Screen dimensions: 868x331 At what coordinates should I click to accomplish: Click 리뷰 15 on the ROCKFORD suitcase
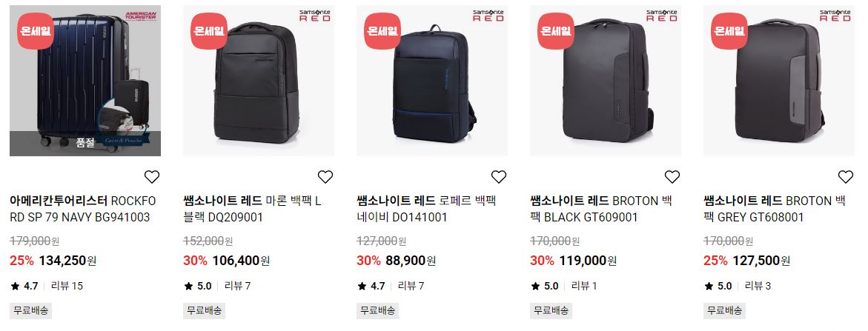[x=67, y=287]
